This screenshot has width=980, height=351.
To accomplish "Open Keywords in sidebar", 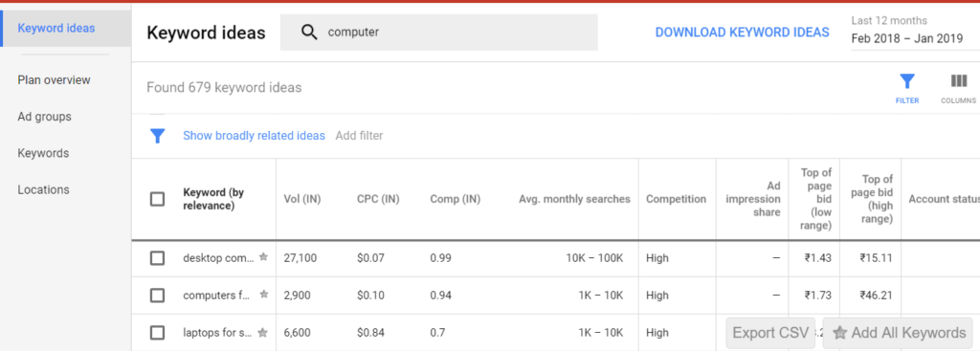I will click(x=43, y=153).
